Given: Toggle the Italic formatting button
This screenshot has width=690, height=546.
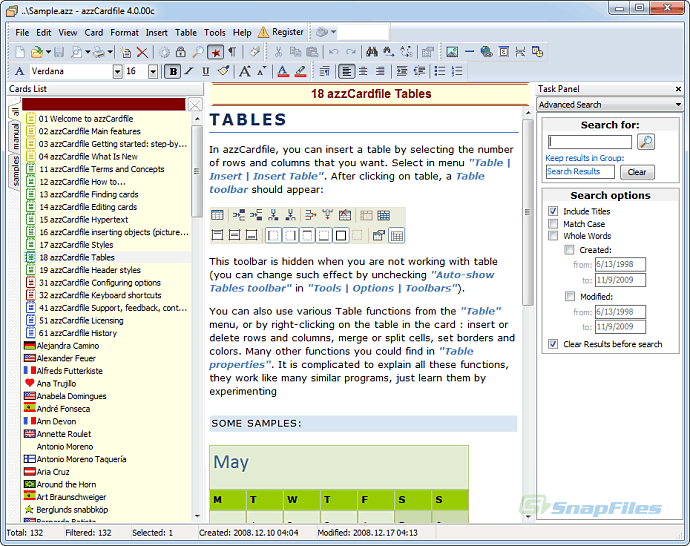Looking at the screenshot, I should pyautogui.click(x=189, y=71).
